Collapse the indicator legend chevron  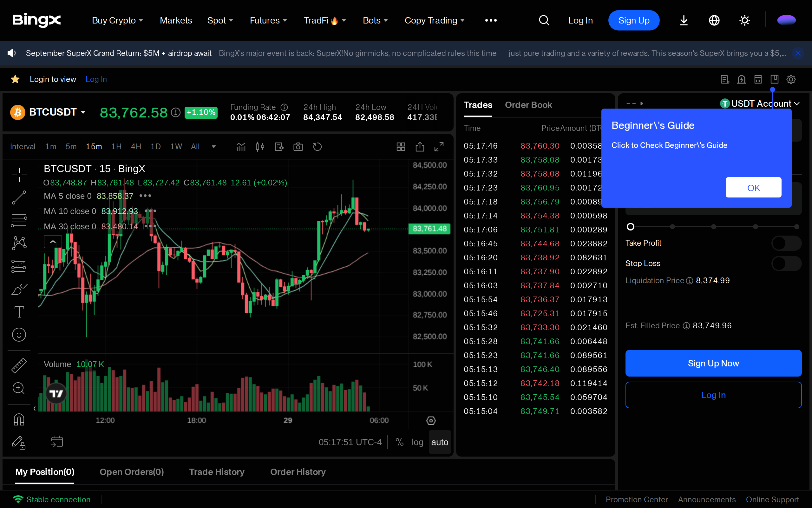click(53, 242)
